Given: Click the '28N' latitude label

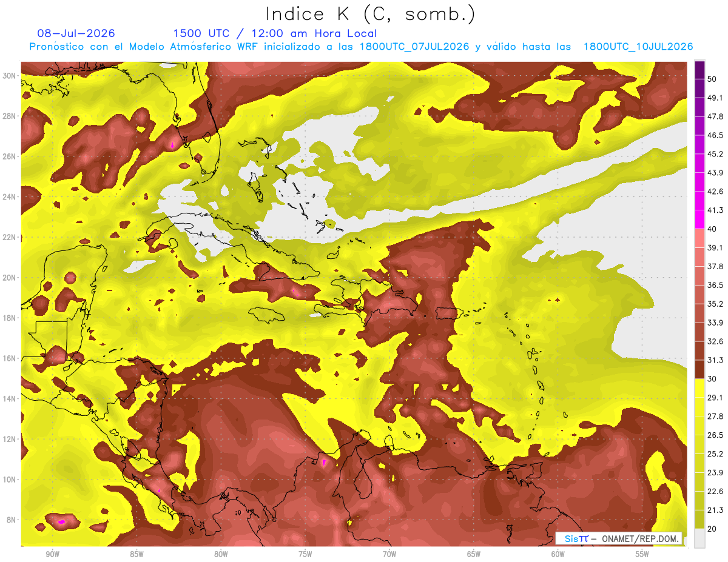Looking at the screenshot, I should [9, 116].
